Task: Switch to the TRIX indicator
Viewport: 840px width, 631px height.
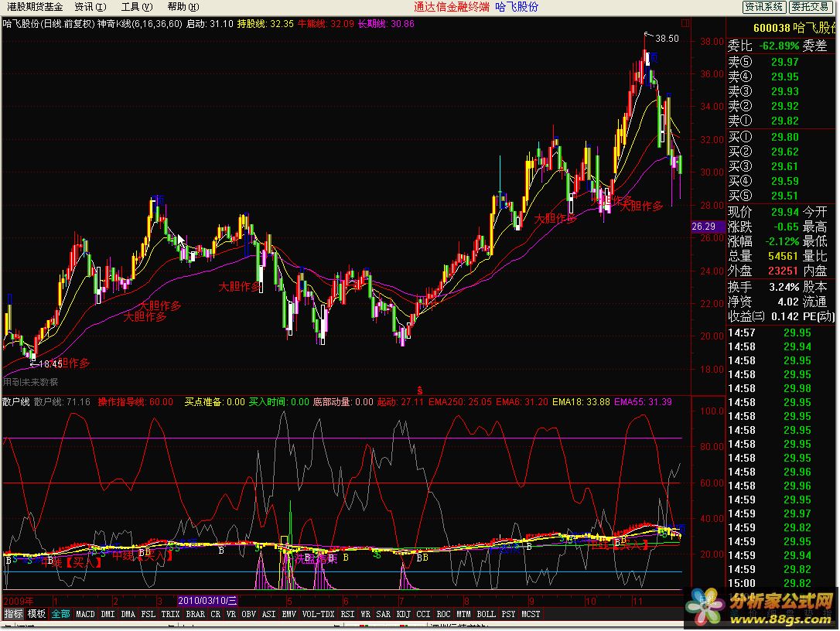Action: coord(170,614)
